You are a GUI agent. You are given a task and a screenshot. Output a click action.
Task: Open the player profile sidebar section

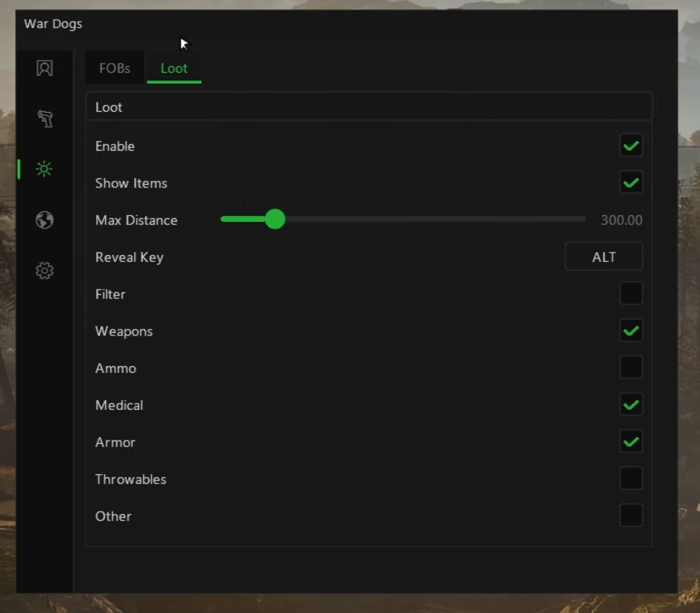[x=44, y=68]
